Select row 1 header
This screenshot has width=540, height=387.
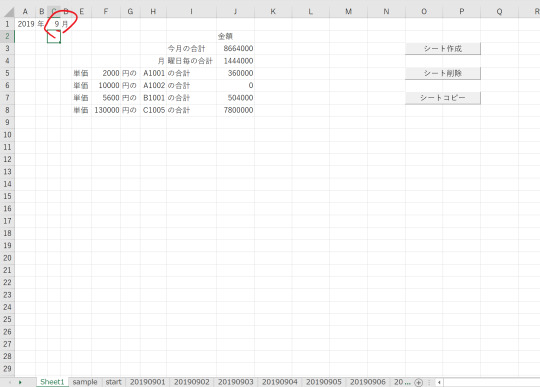(x=7, y=24)
